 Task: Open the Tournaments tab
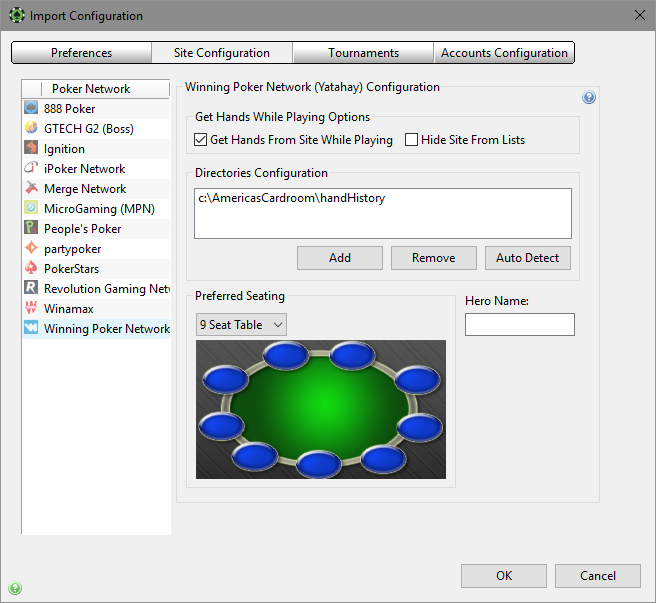coord(363,53)
